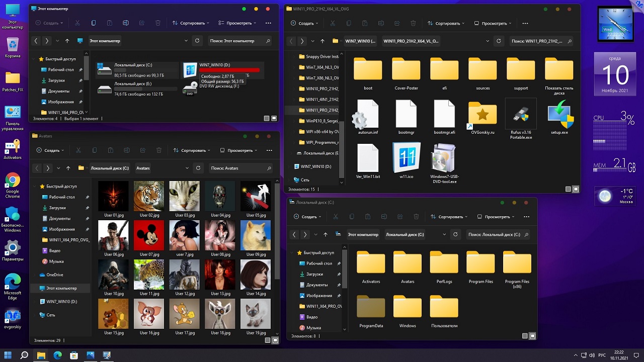Screen dimensions: 644x362
Task: Click the taskbar search magnifier icon
Action: pos(24,355)
